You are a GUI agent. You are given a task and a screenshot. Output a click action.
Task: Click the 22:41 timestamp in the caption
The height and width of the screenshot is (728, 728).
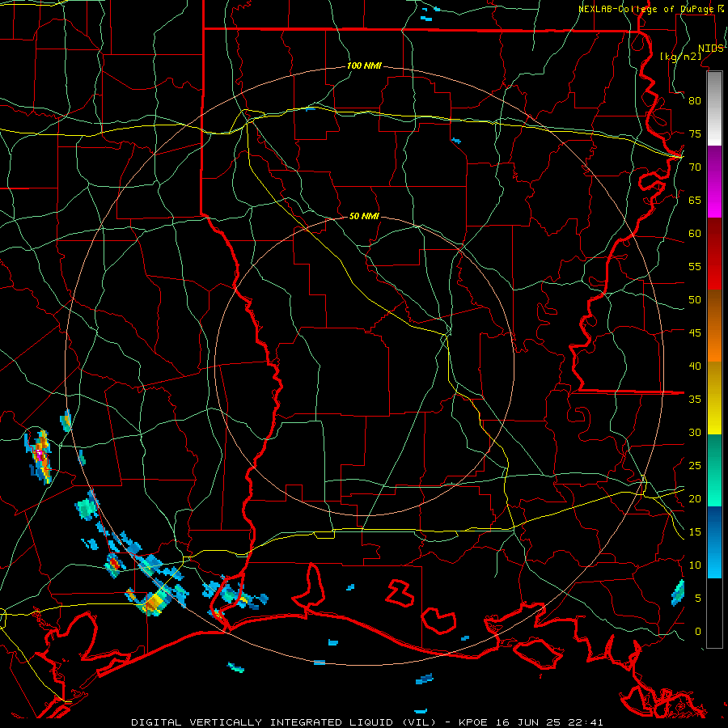pos(586,722)
